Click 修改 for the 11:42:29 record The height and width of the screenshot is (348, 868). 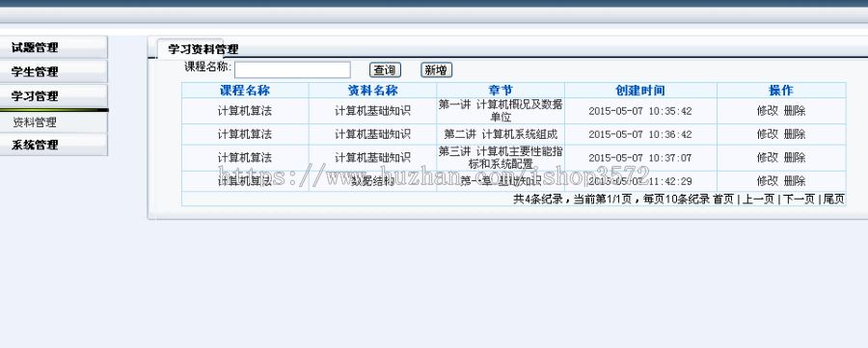pyautogui.click(x=768, y=181)
